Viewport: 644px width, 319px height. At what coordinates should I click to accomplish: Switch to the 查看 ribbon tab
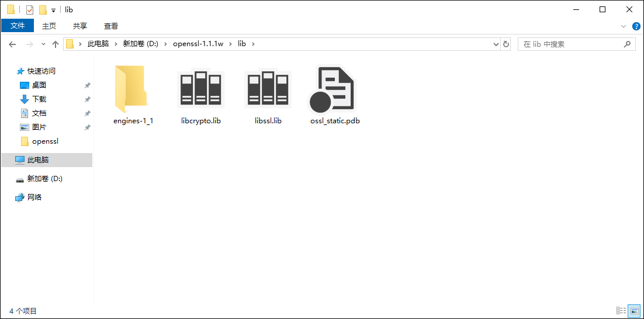(111, 26)
